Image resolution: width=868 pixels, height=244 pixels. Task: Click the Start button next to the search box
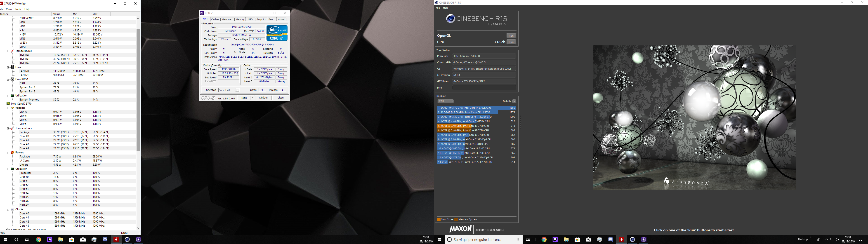coord(439,240)
